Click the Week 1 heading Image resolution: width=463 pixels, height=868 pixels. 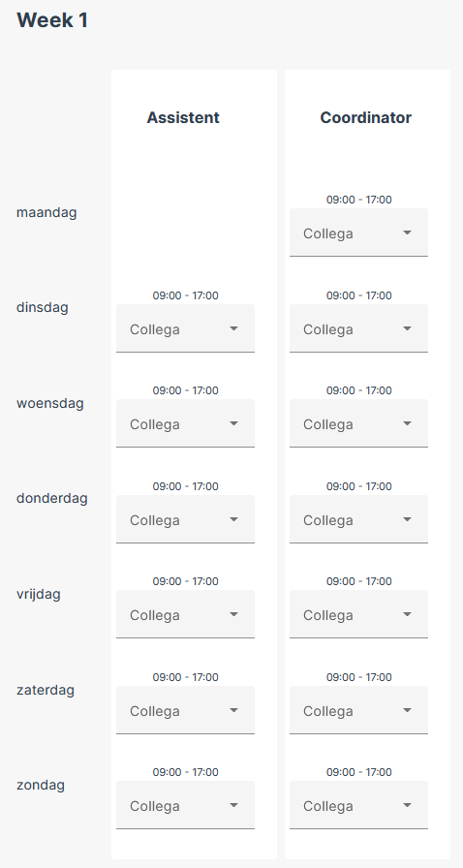(x=52, y=20)
